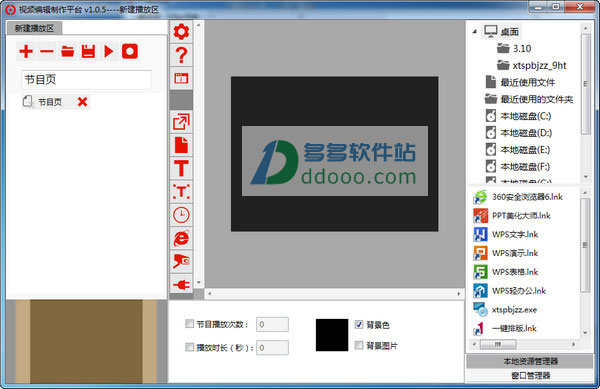600x389 pixels.
Task: Click the red question mark help icon
Action: [181, 55]
